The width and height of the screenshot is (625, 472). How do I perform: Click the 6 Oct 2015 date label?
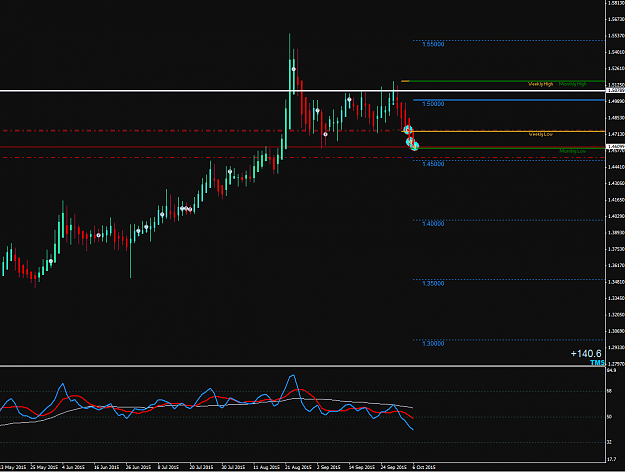pos(424,467)
